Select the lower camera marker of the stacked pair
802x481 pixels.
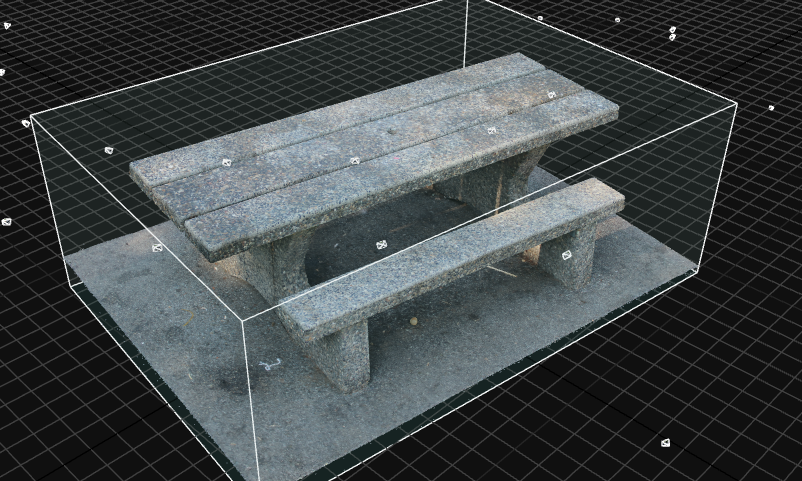[x=672, y=37]
